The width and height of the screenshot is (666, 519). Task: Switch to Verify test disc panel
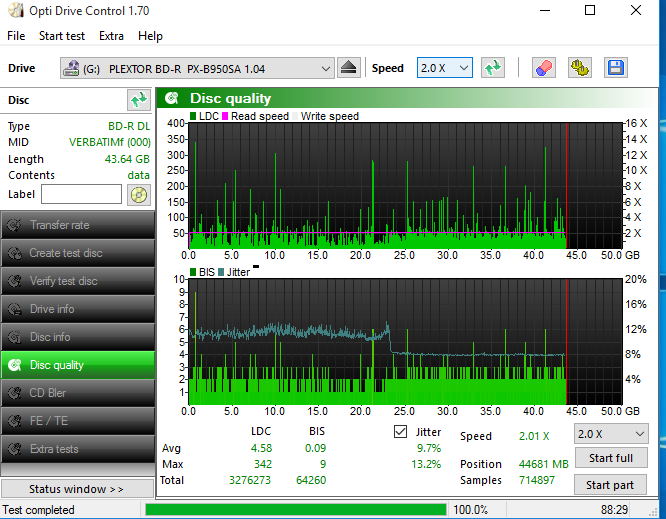click(x=78, y=281)
